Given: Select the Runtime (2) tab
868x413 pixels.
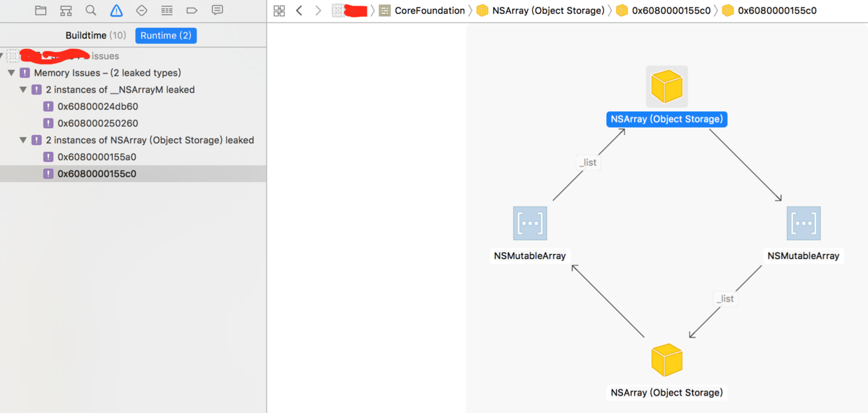Looking at the screenshot, I should click(x=166, y=36).
